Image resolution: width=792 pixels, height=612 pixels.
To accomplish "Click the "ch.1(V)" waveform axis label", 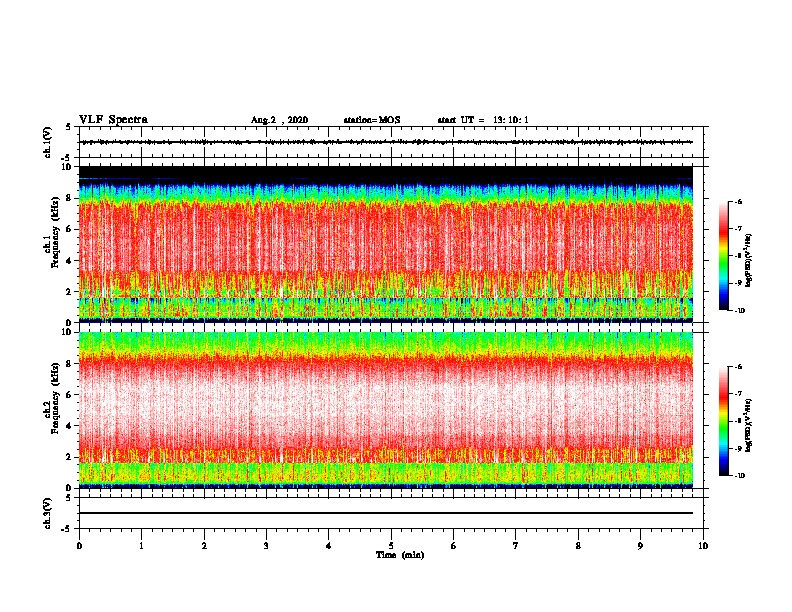I will (47, 142).
